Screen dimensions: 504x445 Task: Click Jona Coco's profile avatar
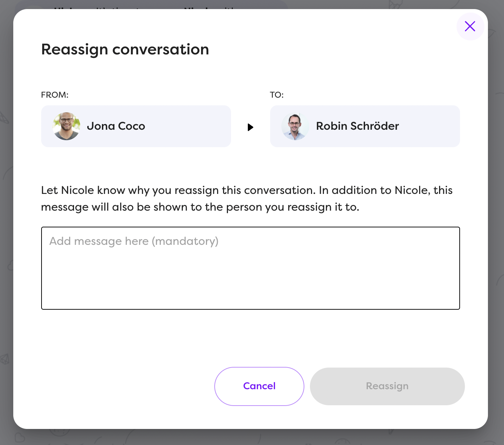(x=66, y=126)
